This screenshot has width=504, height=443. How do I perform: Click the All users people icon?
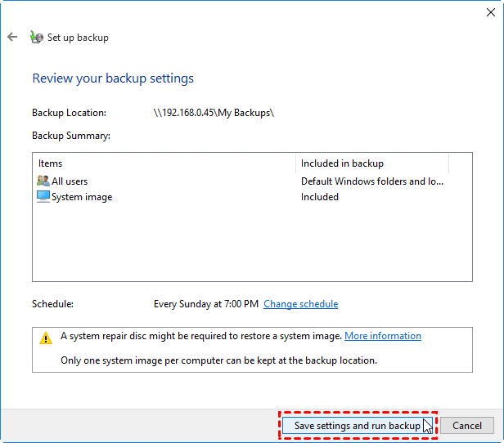pyautogui.click(x=43, y=181)
